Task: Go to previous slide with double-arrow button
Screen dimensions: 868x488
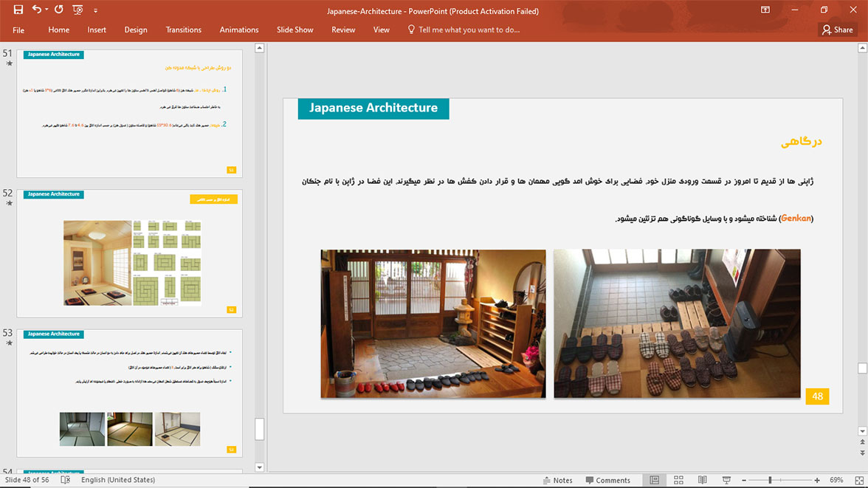Action: click(x=862, y=442)
